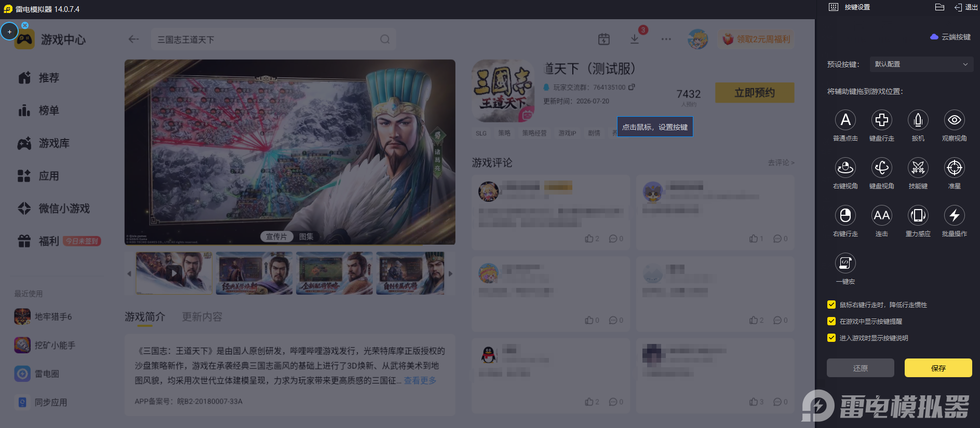Toggle 在游戏中显示按键提醒 checkbox
This screenshot has width=980, height=428.
(x=831, y=321)
